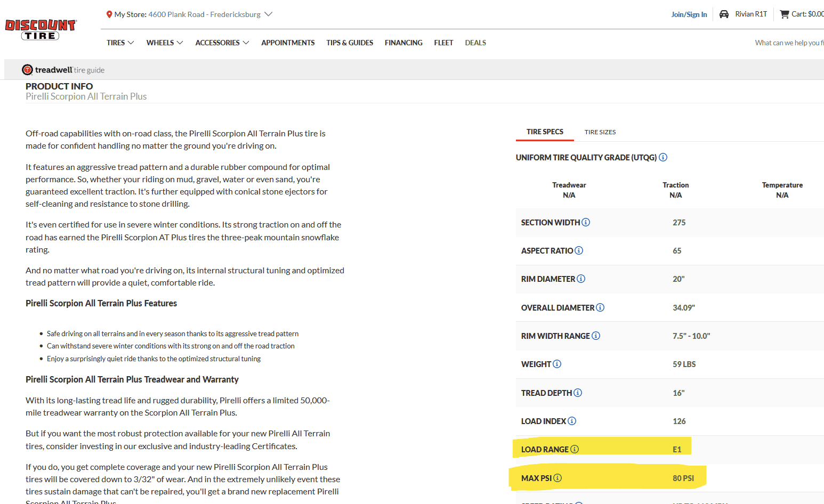Open the ACCESSORIES menu
The height and width of the screenshot is (504, 824).
click(x=217, y=43)
